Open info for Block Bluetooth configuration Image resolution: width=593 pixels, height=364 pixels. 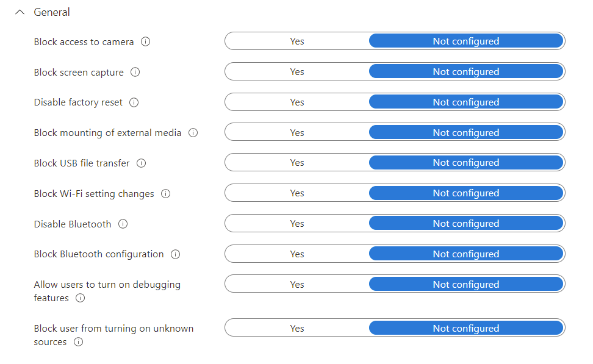pos(175,254)
